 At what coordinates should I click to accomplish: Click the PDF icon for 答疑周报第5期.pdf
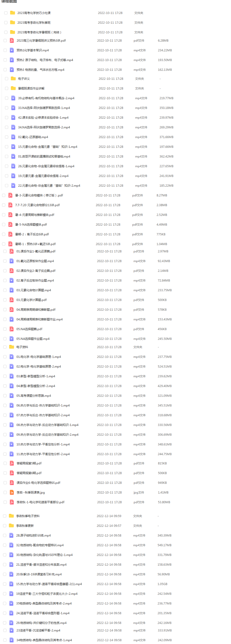12,463
